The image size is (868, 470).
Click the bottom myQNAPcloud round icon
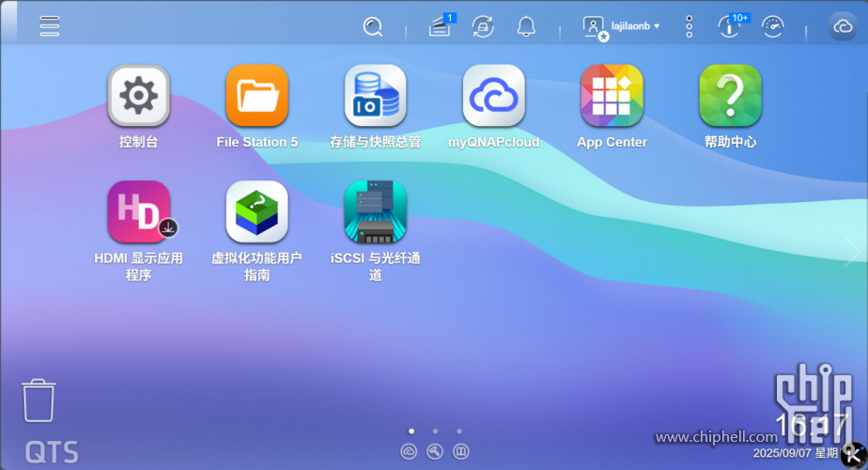tap(409, 452)
